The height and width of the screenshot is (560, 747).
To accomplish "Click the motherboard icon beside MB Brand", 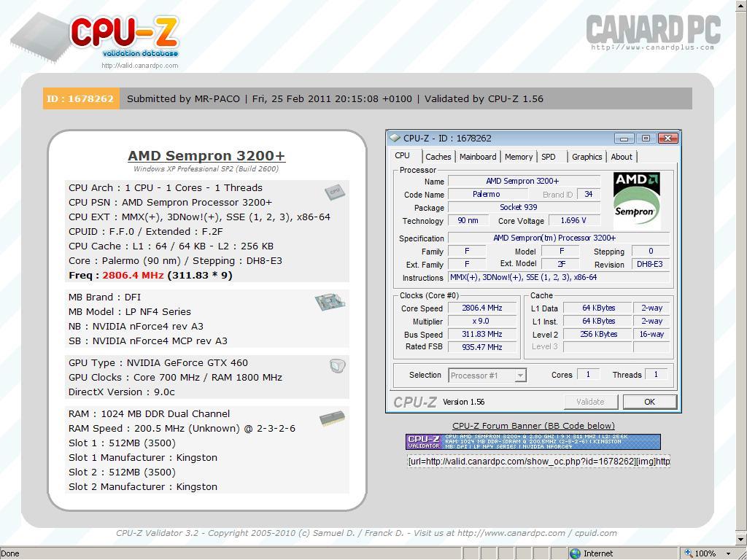I will point(330,301).
